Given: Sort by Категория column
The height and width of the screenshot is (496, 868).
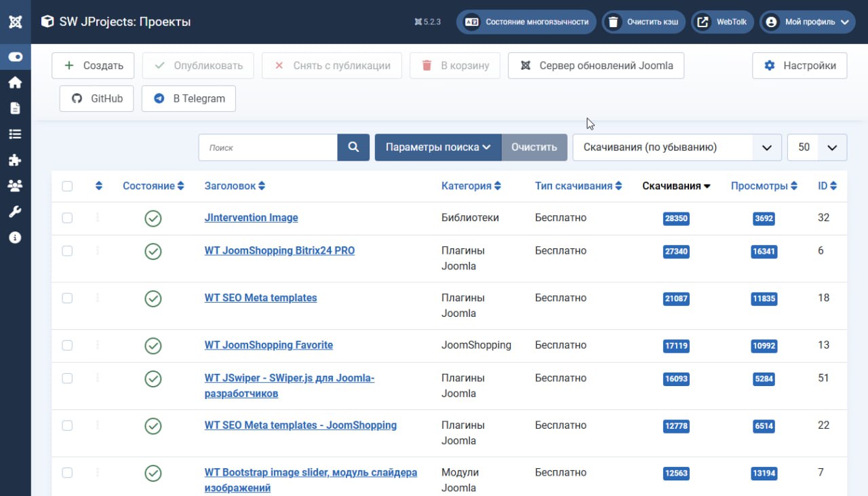Looking at the screenshot, I should click(x=471, y=186).
